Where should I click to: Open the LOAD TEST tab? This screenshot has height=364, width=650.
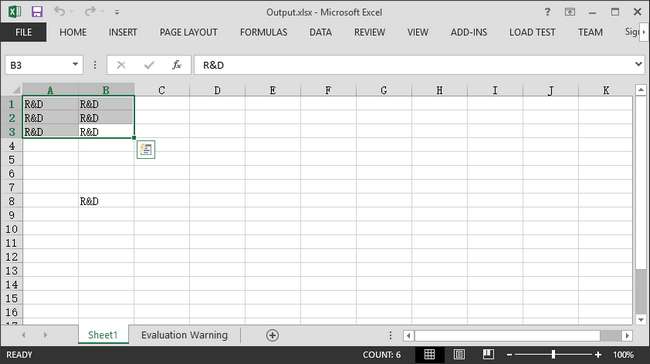click(x=532, y=32)
